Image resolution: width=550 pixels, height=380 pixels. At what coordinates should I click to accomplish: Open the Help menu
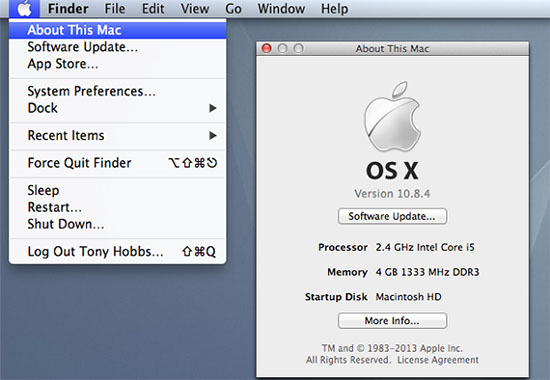(335, 8)
